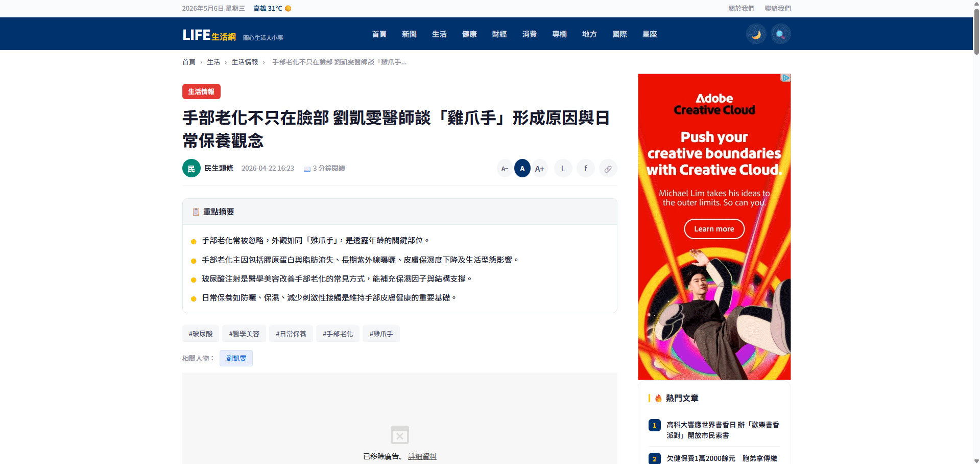Open hot article 欠健保費1萬2000餘元

coord(722,458)
